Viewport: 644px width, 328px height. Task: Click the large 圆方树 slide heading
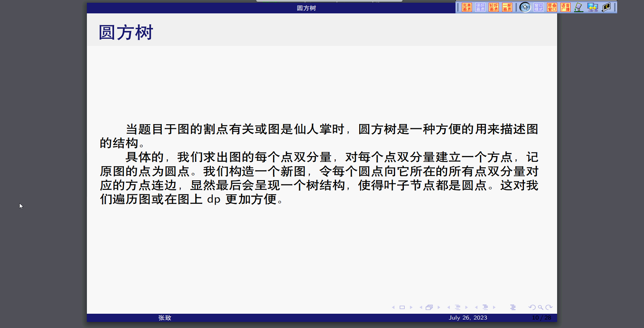pos(126,33)
